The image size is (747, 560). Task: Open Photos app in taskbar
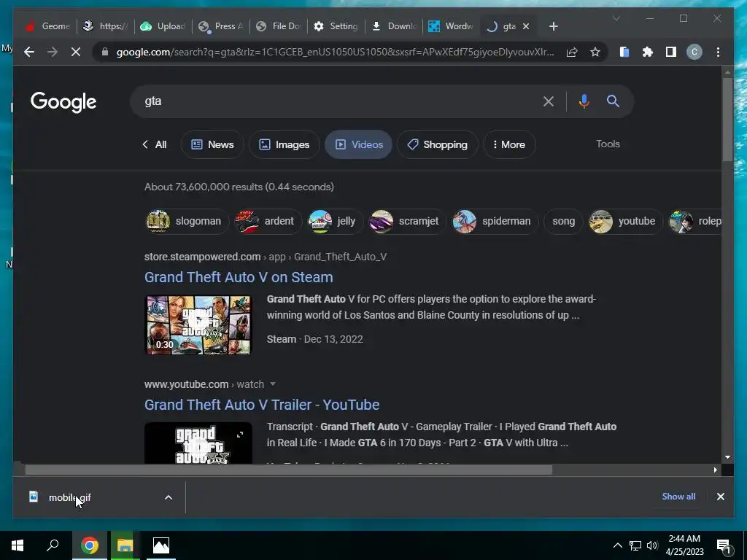(161, 545)
